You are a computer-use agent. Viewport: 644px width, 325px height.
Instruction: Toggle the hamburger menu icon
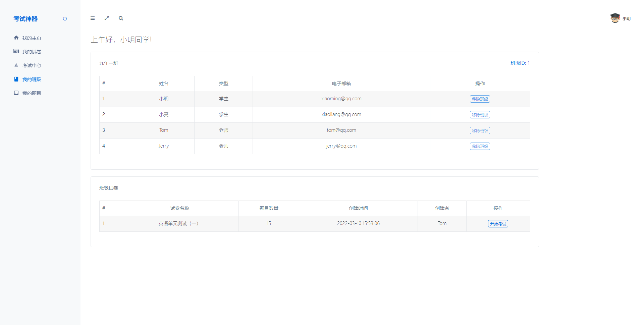(x=93, y=18)
